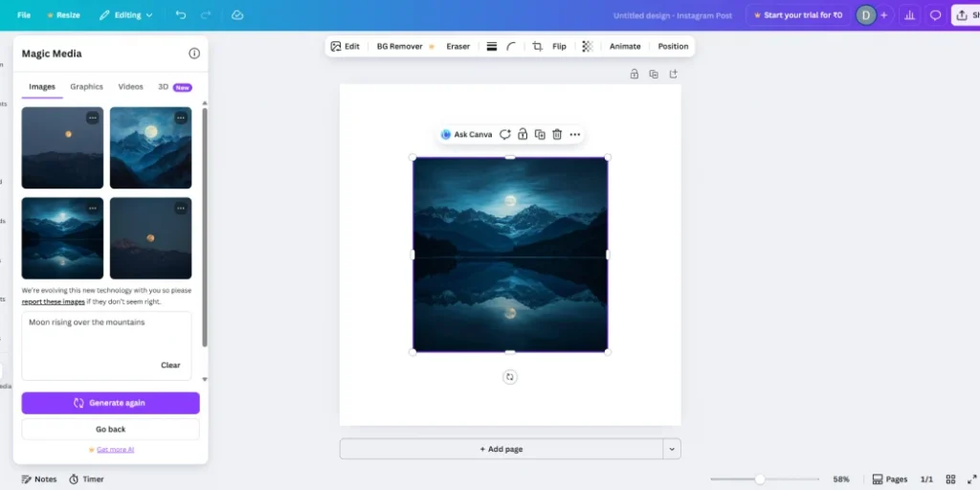The image size is (980, 490).
Task: Duplicate the page with the copy icon
Action: coord(654,74)
